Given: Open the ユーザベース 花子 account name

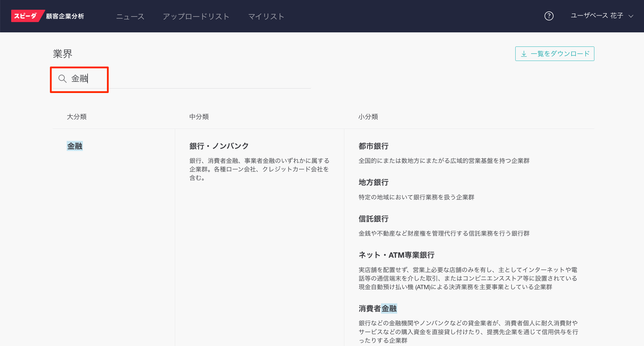Looking at the screenshot, I should tap(596, 16).
